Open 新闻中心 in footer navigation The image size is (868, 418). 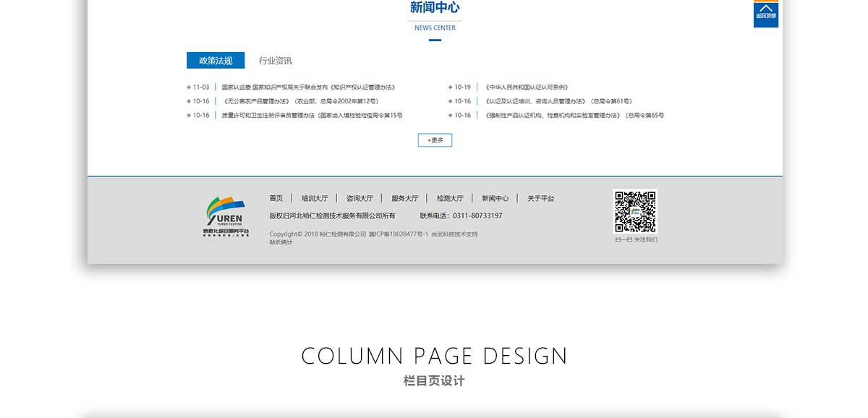(x=495, y=198)
